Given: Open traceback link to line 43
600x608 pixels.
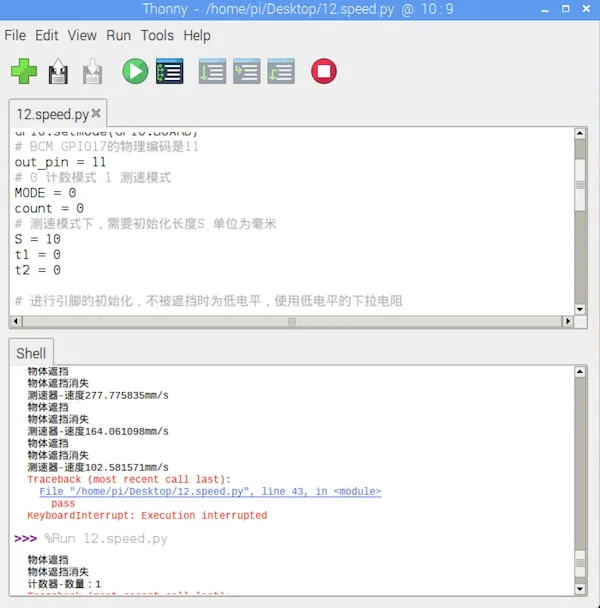Looking at the screenshot, I should click(x=210, y=491).
